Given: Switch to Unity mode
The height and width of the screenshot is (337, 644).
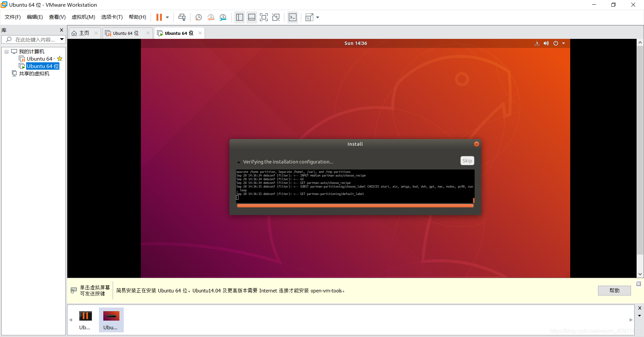Looking at the screenshot, I should pos(276,17).
